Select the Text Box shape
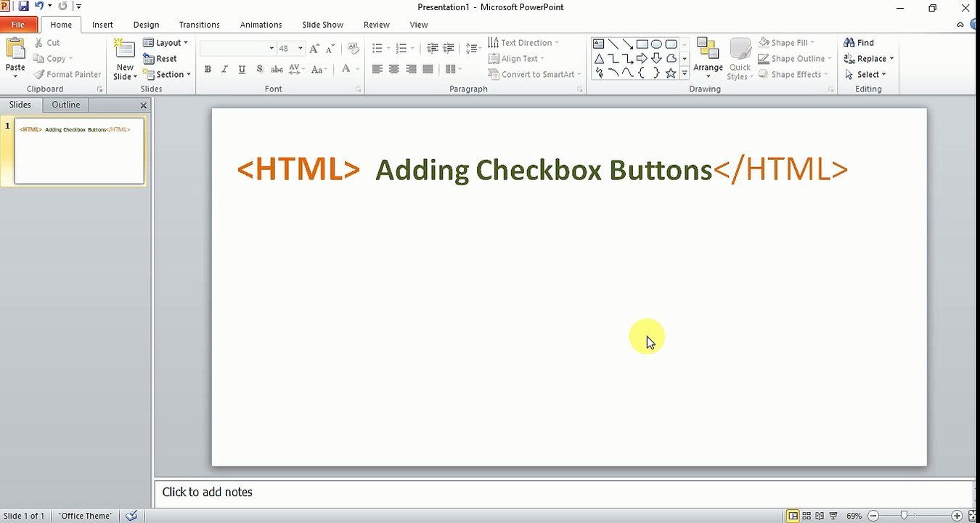Screen dimensions: 980x523 pyautogui.click(x=599, y=44)
